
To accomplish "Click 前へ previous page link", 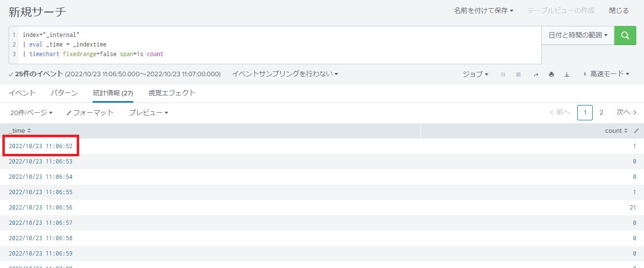I will click(x=560, y=112).
